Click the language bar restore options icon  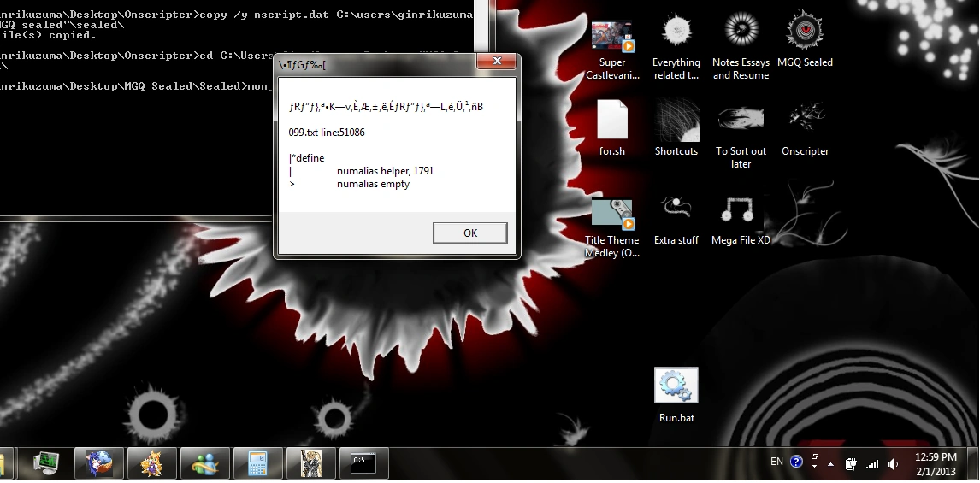coord(814,458)
